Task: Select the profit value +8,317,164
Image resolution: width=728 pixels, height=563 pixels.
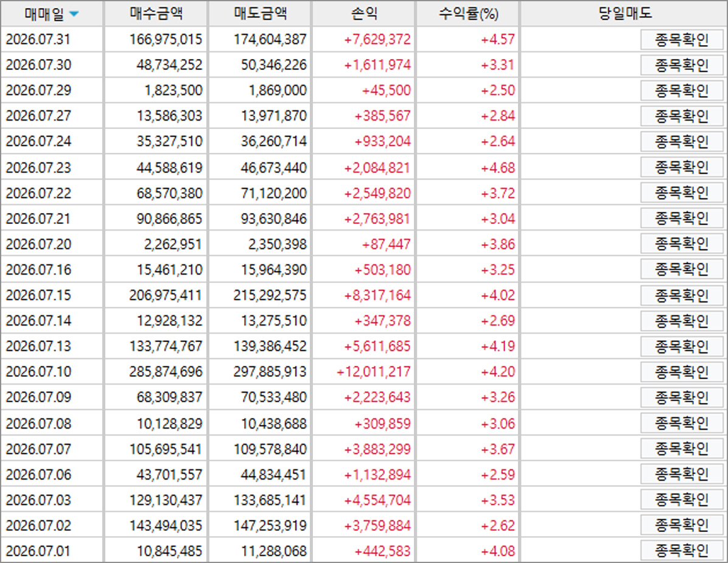Action: pos(377,295)
